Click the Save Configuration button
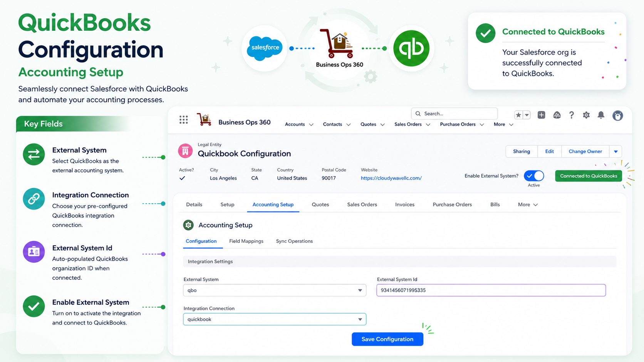 (387, 339)
